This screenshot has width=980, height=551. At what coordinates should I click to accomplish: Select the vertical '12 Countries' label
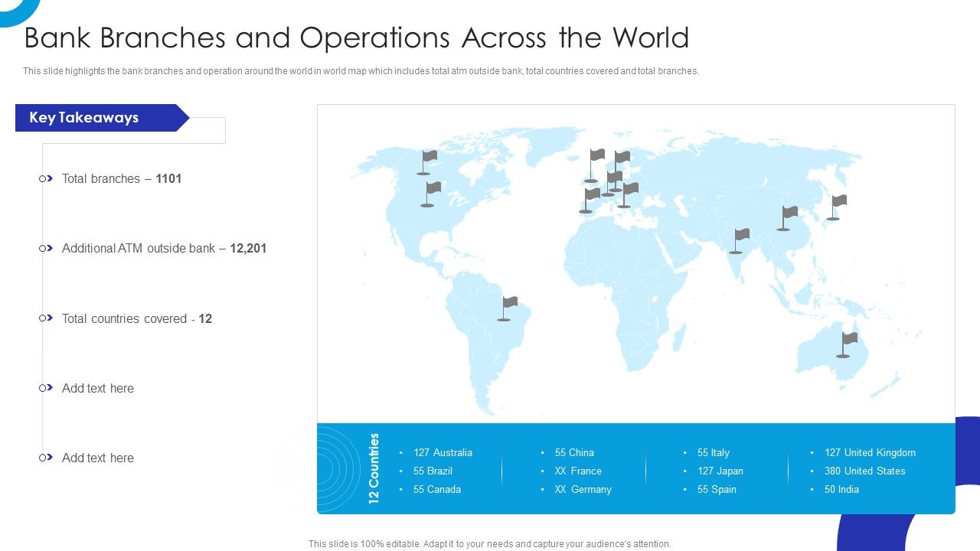[x=374, y=468]
